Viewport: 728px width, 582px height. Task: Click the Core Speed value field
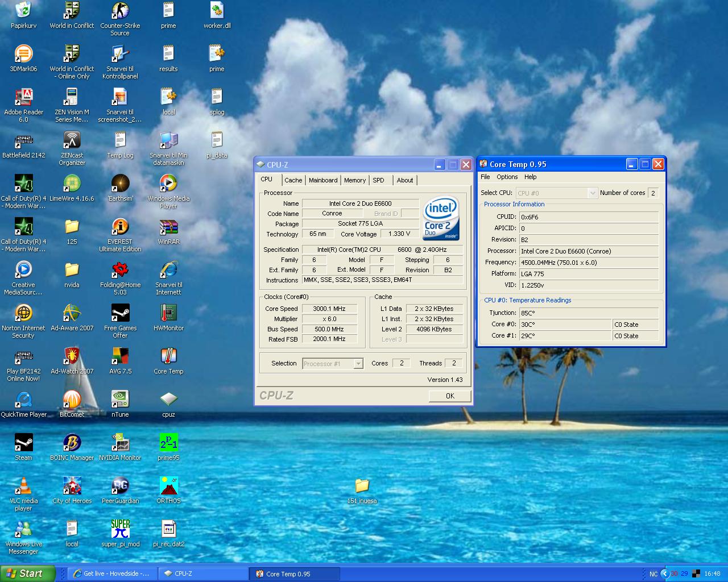[x=329, y=309]
